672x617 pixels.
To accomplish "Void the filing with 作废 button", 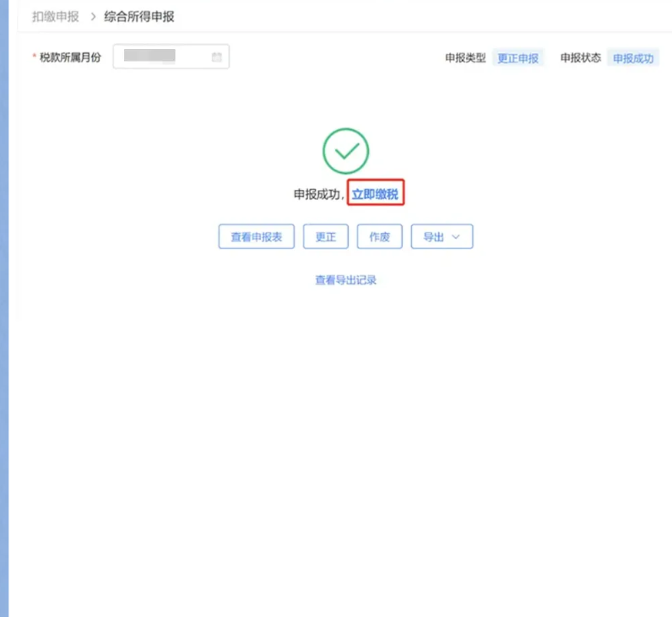I will pyautogui.click(x=380, y=236).
